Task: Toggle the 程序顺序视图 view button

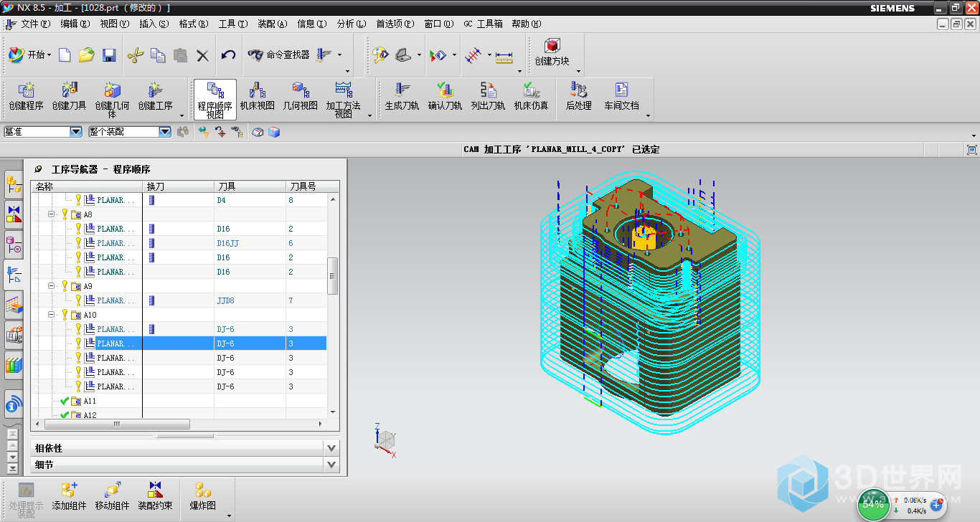Action: click(215, 100)
